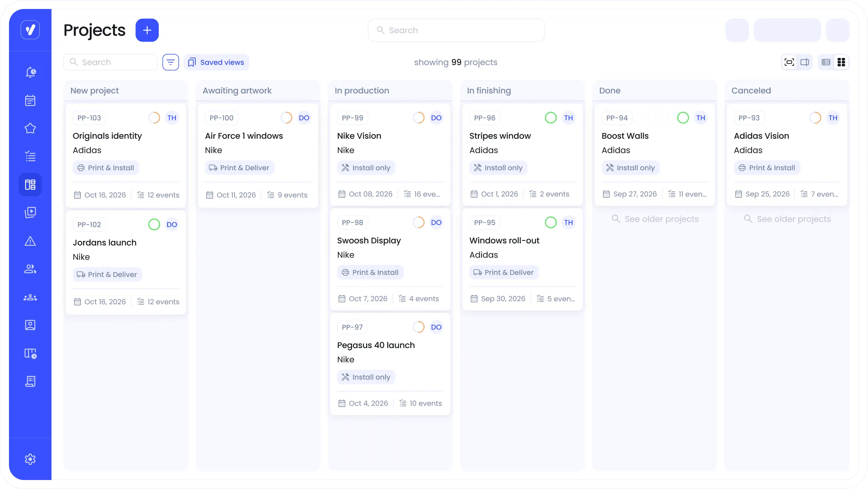Click the task list sidebar icon
Screen dimensions: 868x489
point(30,156)
